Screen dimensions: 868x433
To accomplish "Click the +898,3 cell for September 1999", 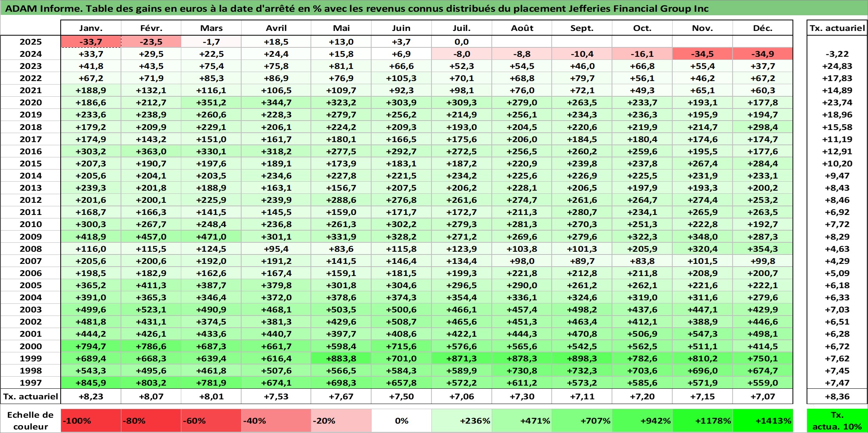I will coord(582,358).
